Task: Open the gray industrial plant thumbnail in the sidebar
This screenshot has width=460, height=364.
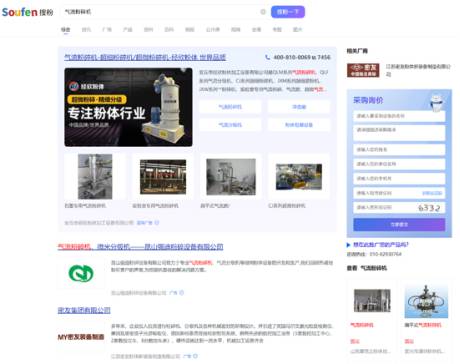Action: click(372, 301)
